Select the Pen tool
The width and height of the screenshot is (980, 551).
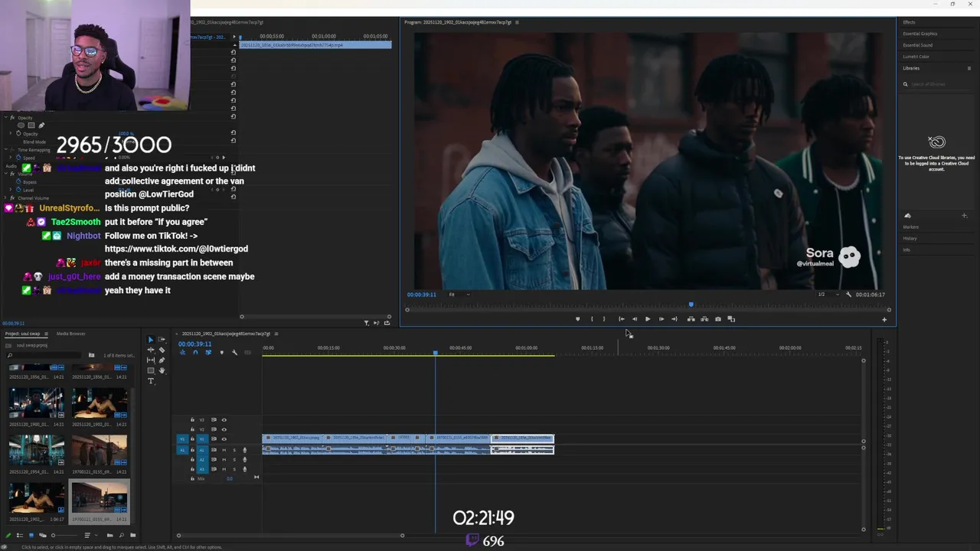click(x=162, y=360)
